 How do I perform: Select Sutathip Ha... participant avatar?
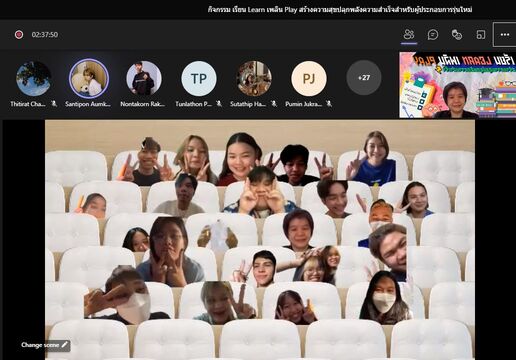pos(254,78)
